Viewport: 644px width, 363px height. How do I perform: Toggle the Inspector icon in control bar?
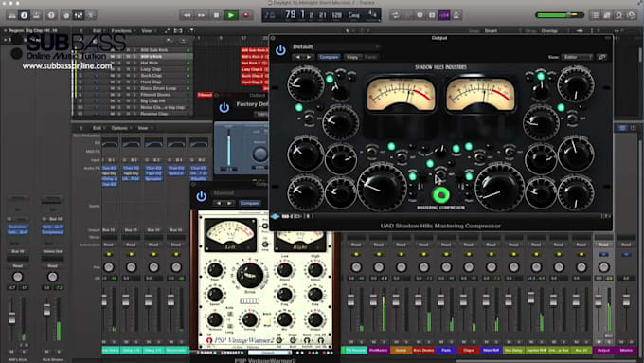[25, 15]
